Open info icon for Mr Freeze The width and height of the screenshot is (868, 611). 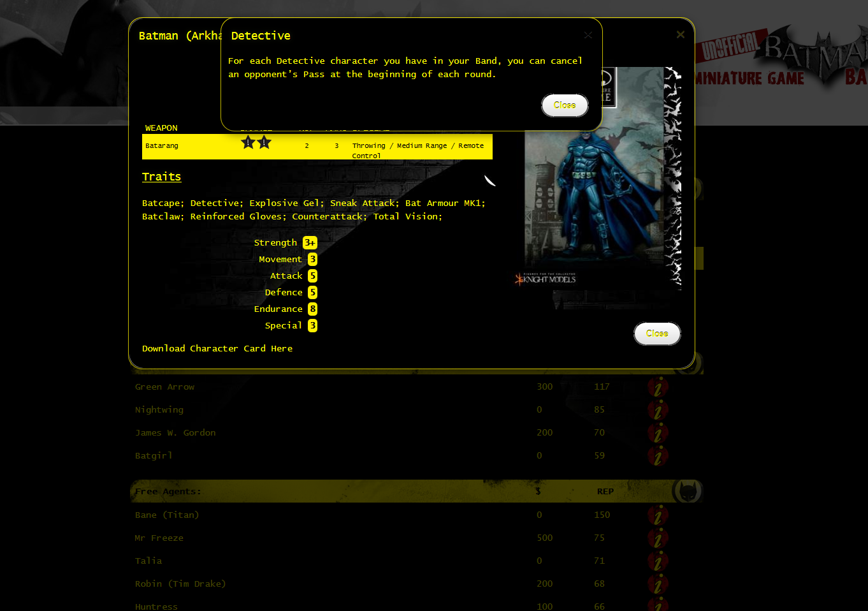click(x=658, y=538)
